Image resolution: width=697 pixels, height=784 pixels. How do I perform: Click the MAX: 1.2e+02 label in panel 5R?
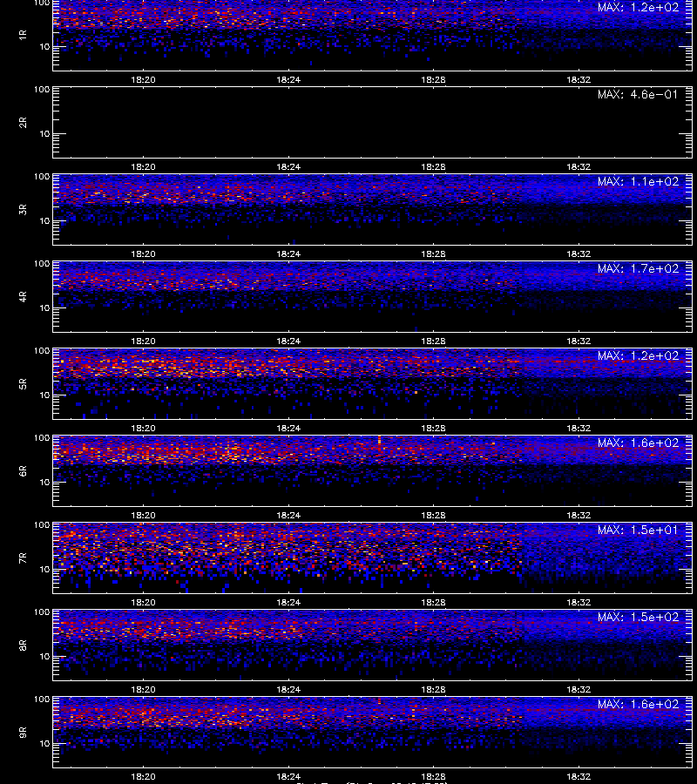coord(638,355)
